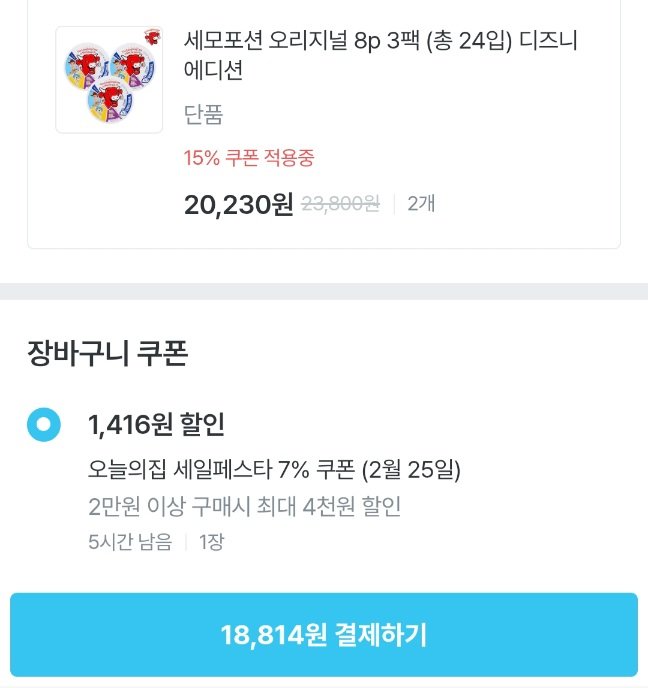
Task: Click the 1장 coupon count
Action: (210, 542)
